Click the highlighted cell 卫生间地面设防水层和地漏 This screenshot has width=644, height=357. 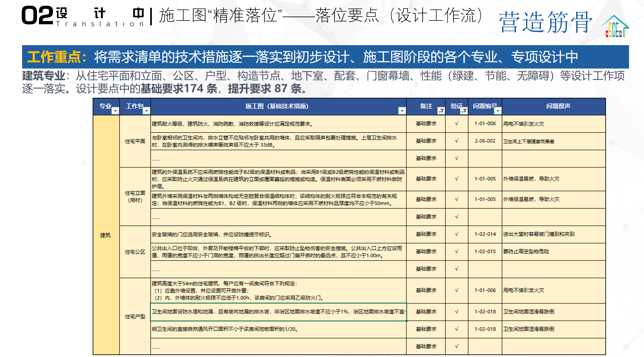(278, 312)
